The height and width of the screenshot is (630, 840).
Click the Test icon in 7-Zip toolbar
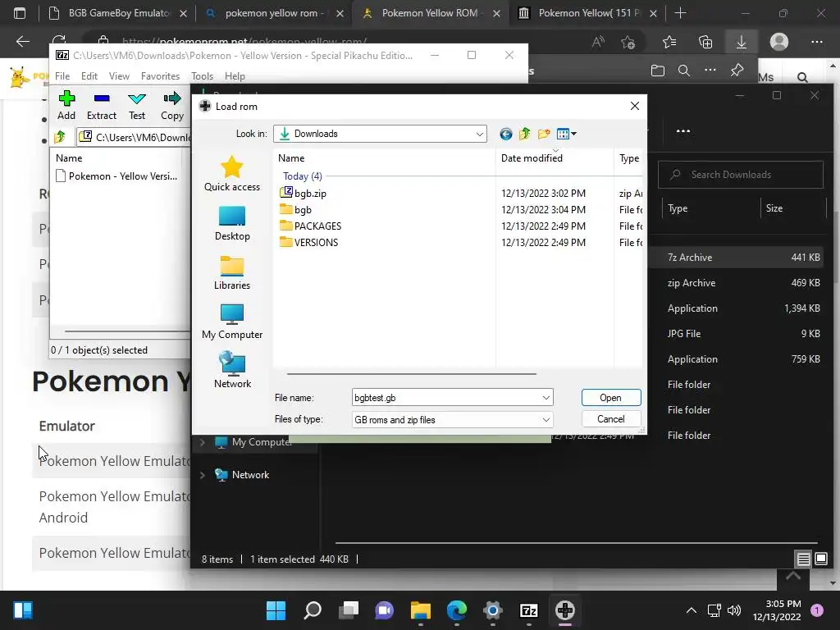coord(137,105)
